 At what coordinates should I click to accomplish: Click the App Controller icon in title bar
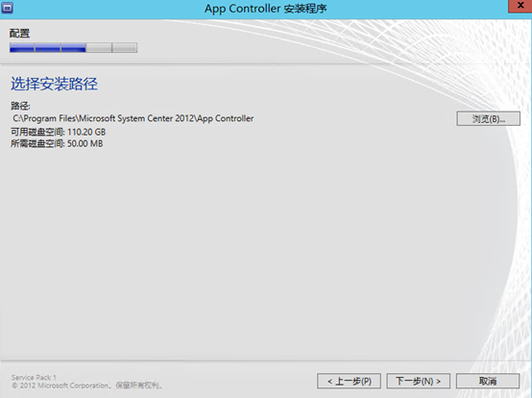(x=7, y=7)
